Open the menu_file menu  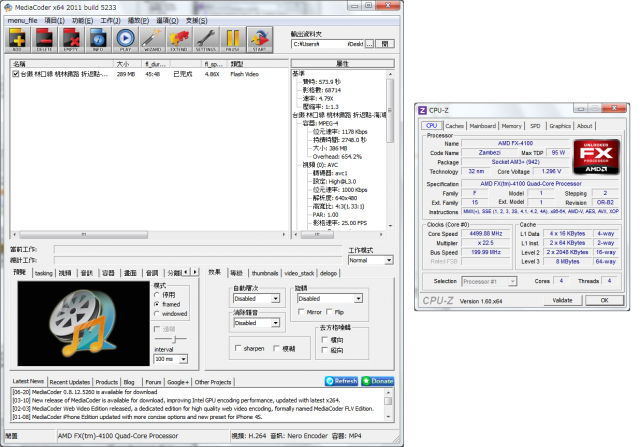(x=22, y=20)
